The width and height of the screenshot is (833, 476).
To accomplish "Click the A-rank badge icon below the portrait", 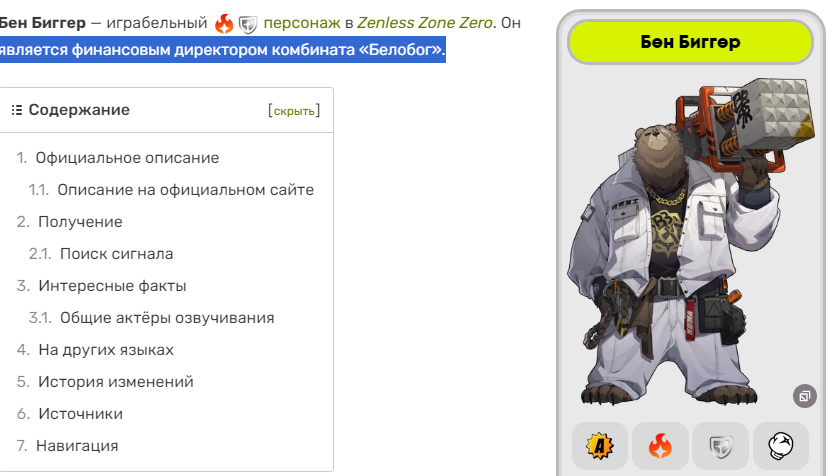I will (x=600, y=446).
